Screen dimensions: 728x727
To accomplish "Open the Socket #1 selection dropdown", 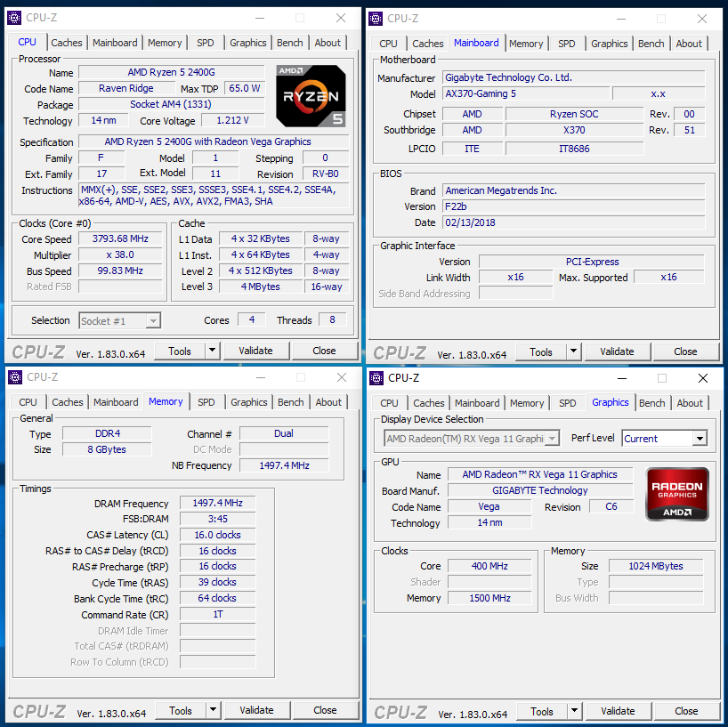I will 119,320.
